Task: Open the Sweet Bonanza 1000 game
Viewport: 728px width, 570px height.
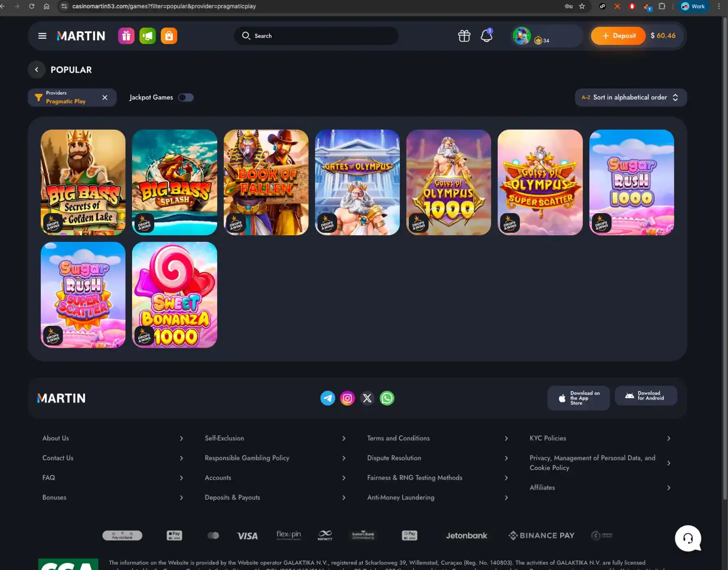Action: click(x=174, y=295)
